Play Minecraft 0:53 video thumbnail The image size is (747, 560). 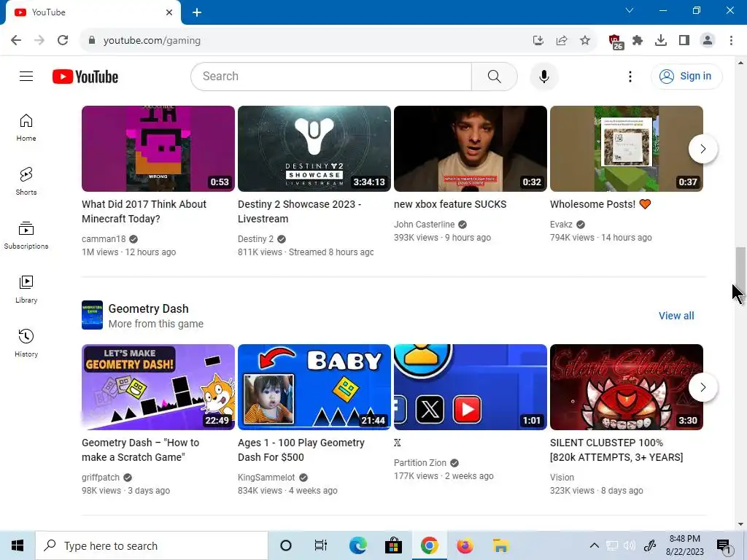[158, 149]
